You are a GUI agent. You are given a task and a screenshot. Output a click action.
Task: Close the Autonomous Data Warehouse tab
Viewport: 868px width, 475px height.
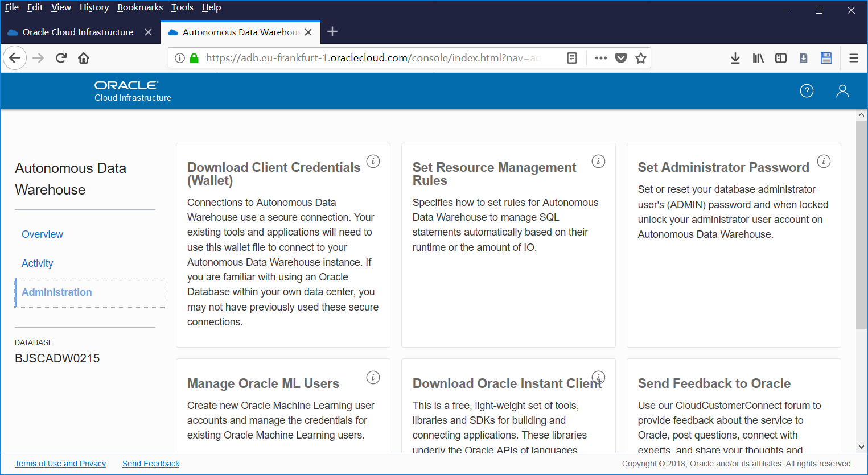point(308,32)
